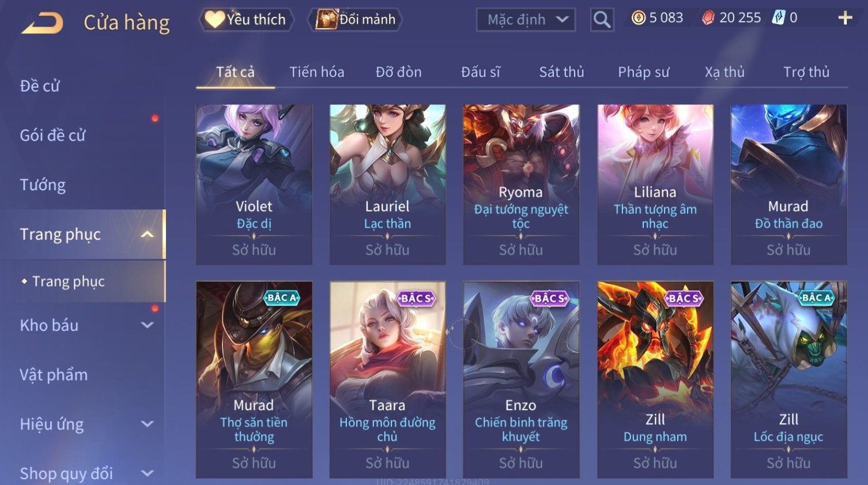868x485 pixels.
Task: Collapse the Trang phục sidebar section
Action: [147, 234]
